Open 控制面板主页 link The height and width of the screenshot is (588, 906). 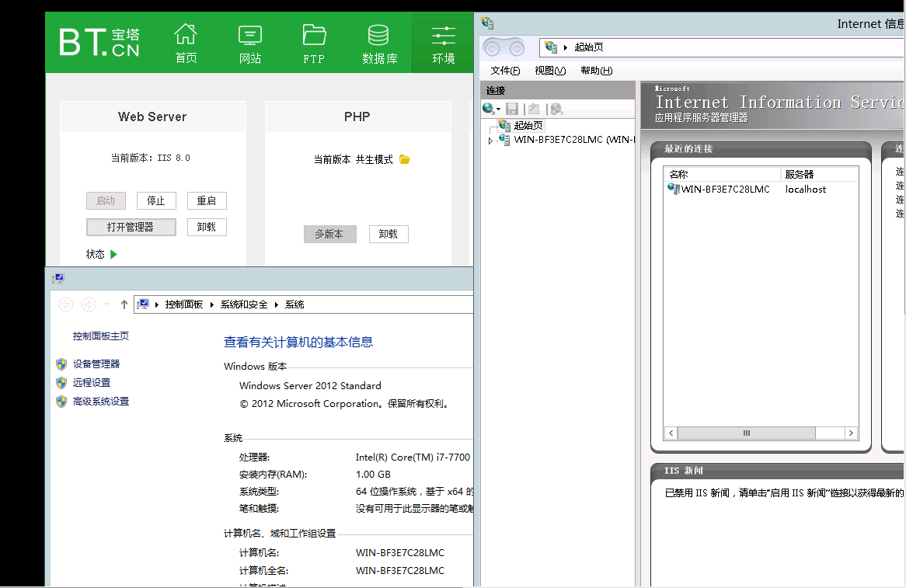100,336
